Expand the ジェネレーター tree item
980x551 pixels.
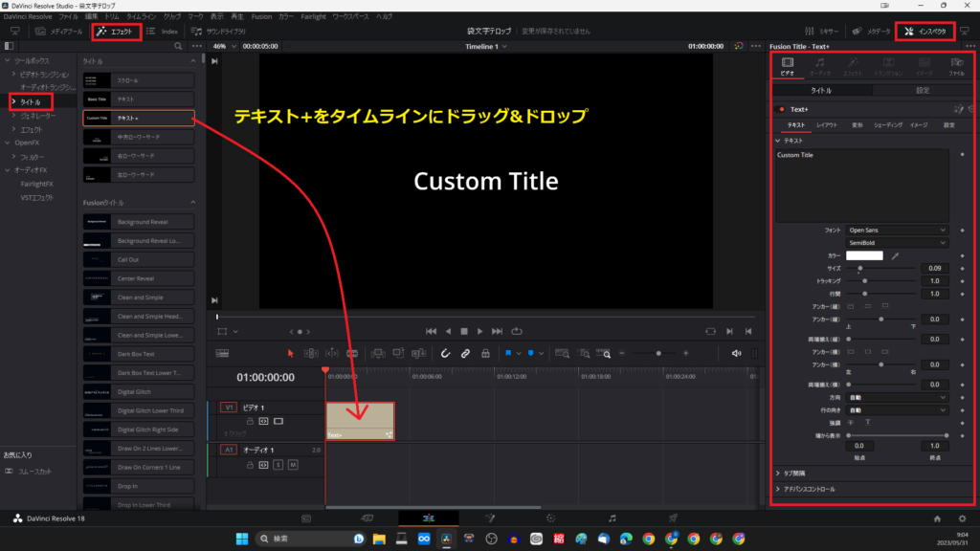tap(13, 116)
